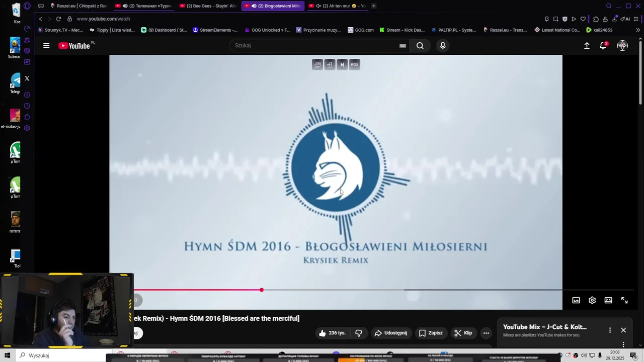Open the Dashboard bookmark
The height and width of the screenshot is (362, 644).
[x=164, y=30]
